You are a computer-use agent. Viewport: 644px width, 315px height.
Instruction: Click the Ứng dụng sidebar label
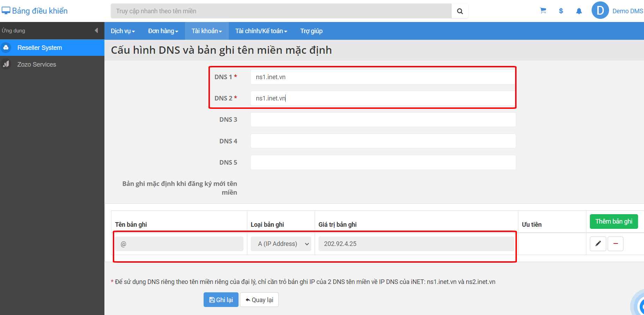pyautogui.click(x=13, y=31)
